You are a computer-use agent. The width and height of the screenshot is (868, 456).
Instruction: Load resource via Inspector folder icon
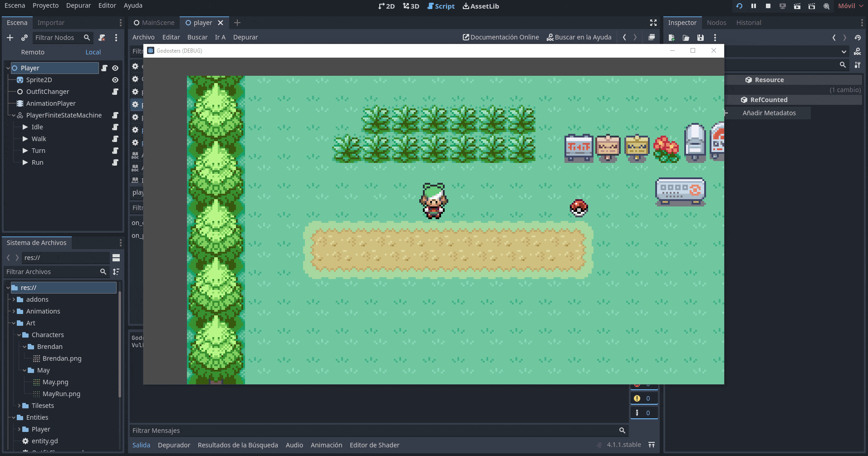tap(686, 38)
